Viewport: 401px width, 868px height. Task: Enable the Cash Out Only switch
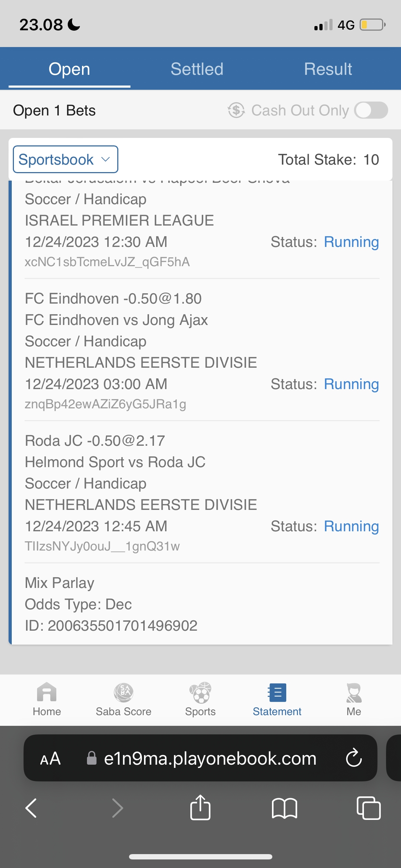click(x=371, y=110)
